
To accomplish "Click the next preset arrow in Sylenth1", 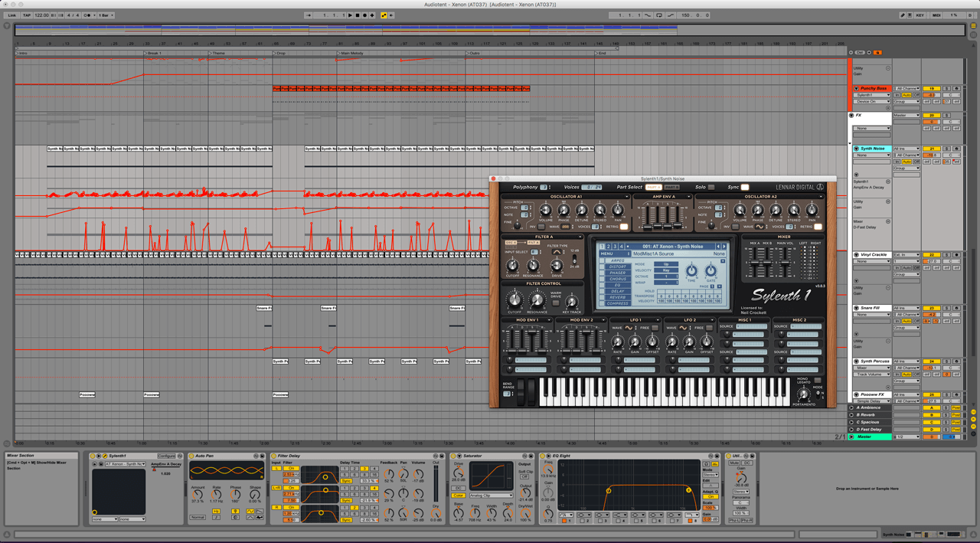I will (x=725, y=247).
